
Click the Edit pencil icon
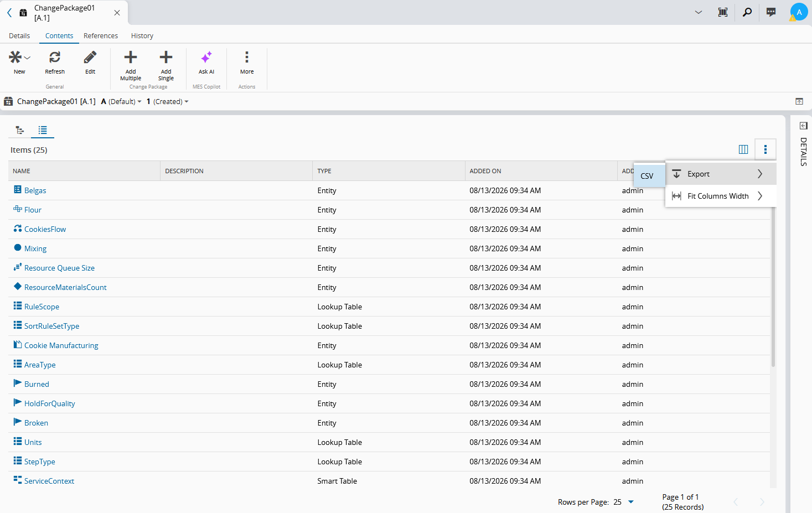click(90, 57)
